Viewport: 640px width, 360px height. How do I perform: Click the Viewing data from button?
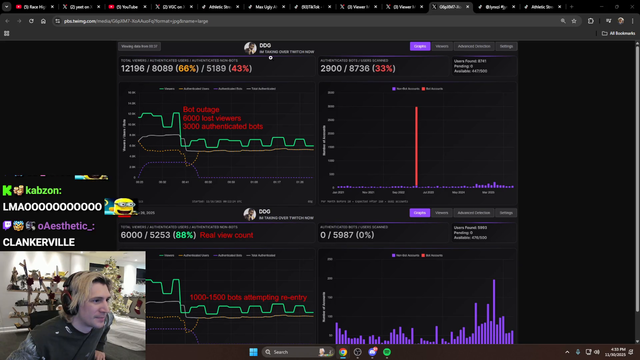point(140,46)
